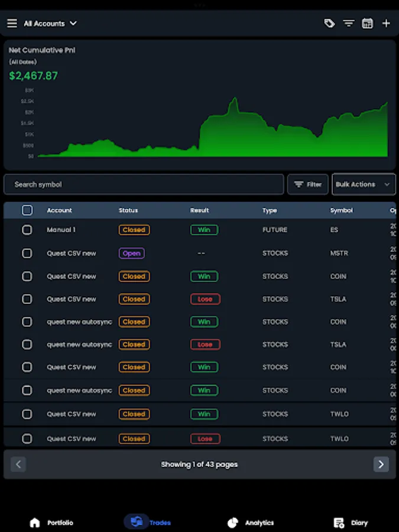Check the MSTR open trade row
Screen dimensions: 399x532
27,253
